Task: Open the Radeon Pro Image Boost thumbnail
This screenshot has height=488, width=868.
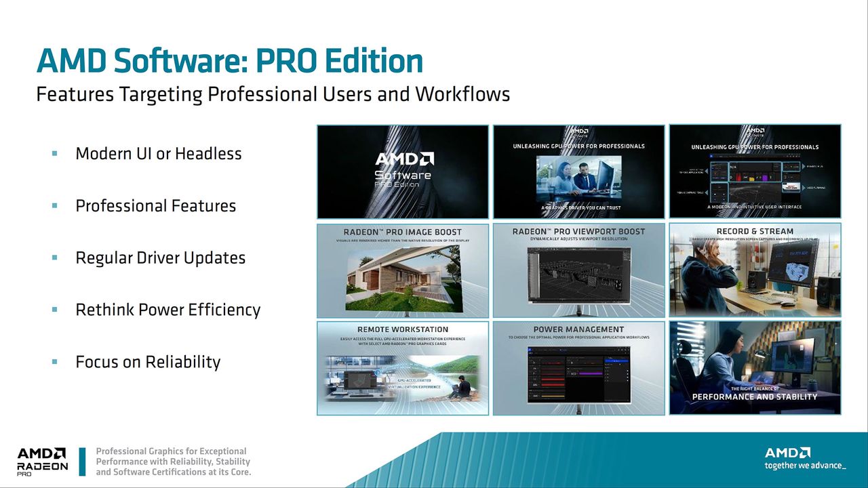Action: pyautogui.click(x=403, y=270)
